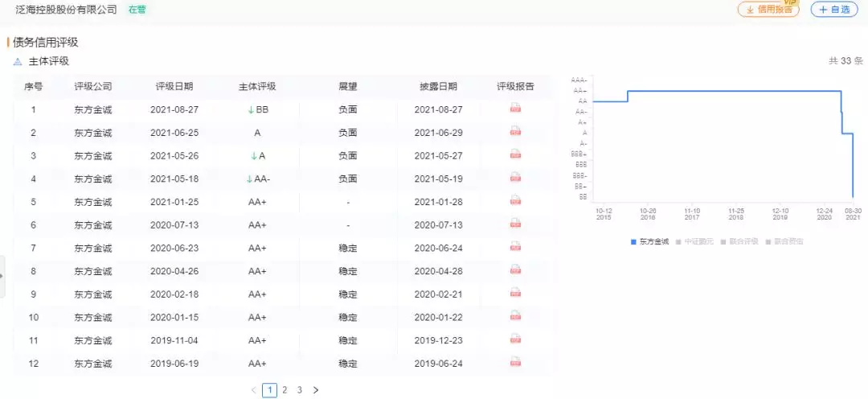The image size is (868, 399).
Task: Click the 主体评级 column header
Action: click(257, 86)
